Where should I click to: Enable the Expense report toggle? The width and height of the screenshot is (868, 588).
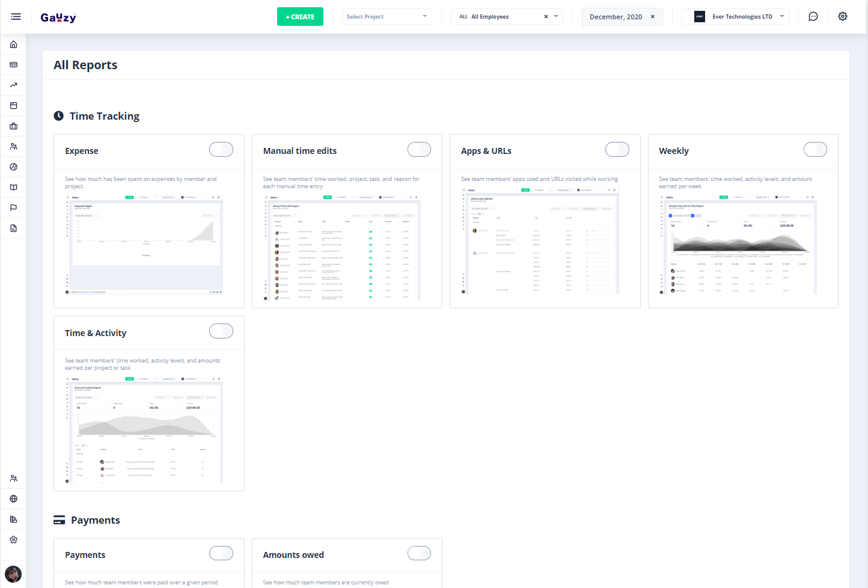coord(221,150)
